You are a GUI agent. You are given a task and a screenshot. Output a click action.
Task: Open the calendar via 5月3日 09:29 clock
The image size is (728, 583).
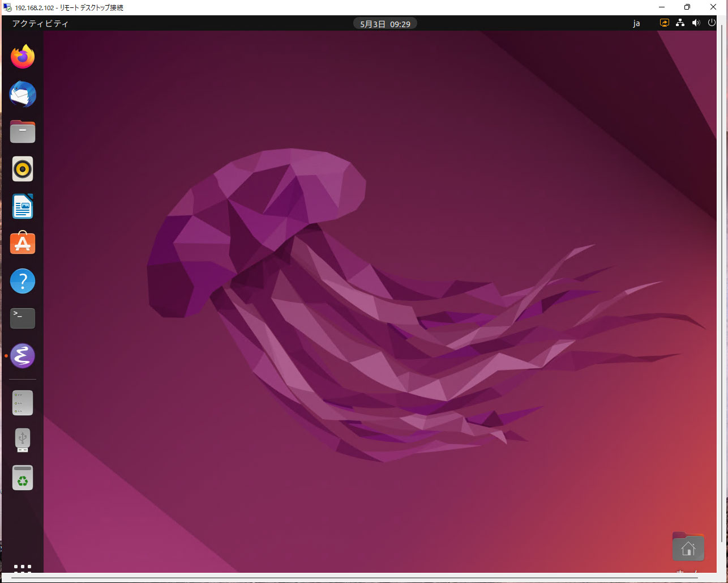pyautogui.click(x=385, y=24)
